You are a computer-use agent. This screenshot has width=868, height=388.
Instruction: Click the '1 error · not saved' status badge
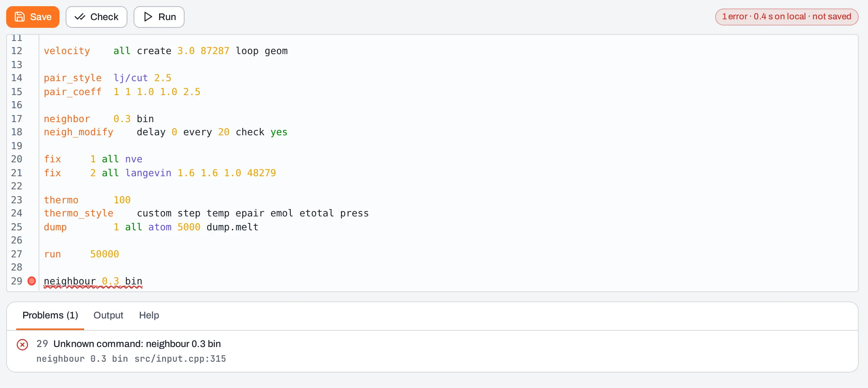[787, 17]
